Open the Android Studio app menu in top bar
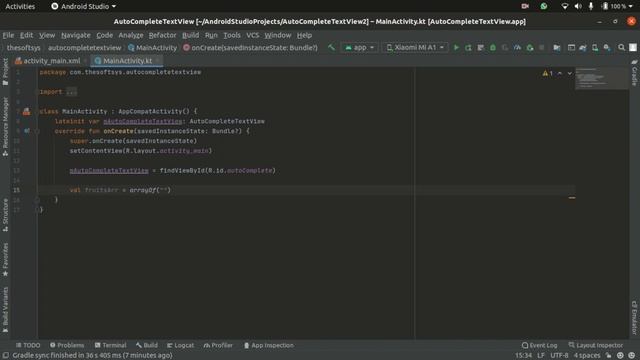 84,6
